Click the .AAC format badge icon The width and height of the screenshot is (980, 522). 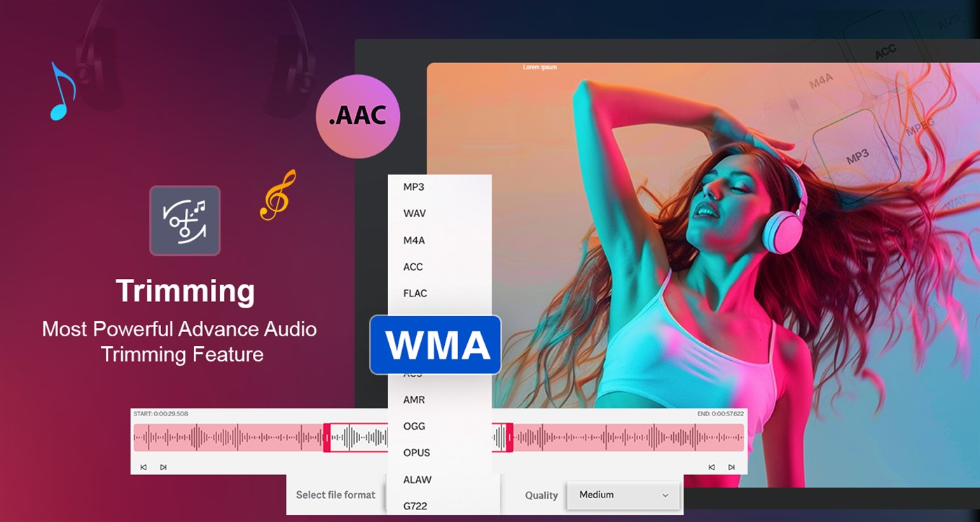[358, 116]
